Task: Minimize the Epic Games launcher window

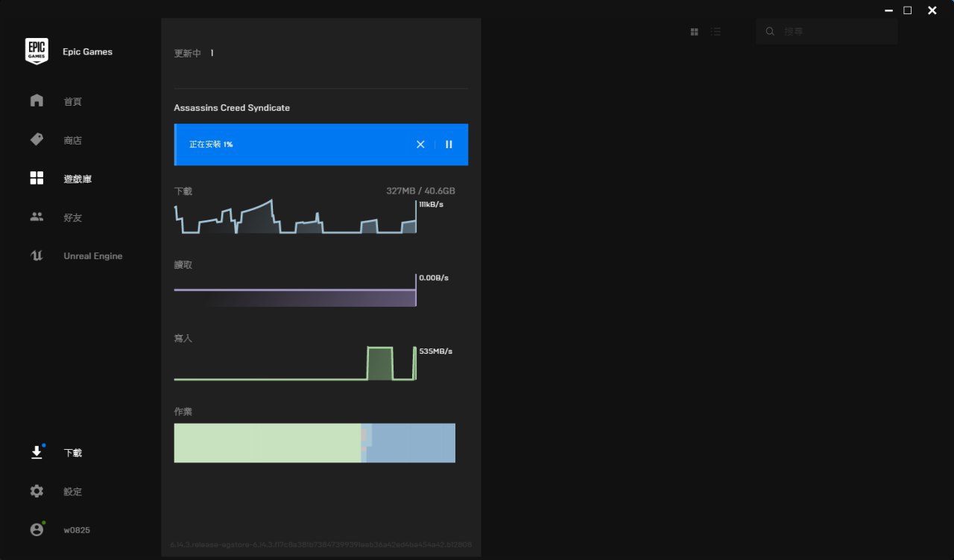Action: point(888,10)
